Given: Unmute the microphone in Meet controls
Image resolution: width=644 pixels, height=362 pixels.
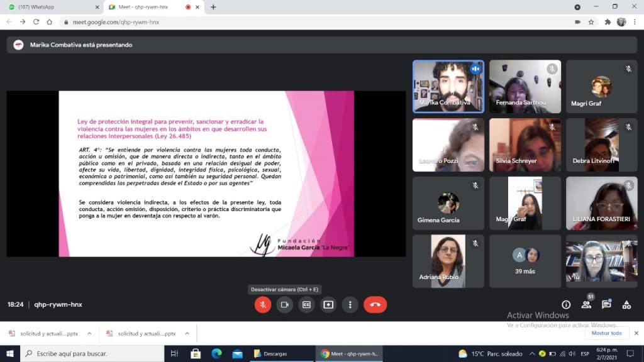Looking at the screenshot, I should point(263,305).
